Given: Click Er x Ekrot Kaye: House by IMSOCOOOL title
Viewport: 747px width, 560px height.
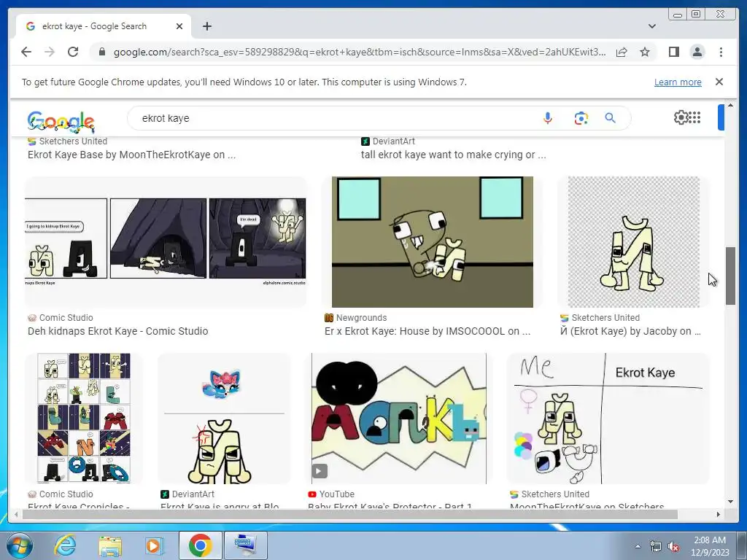Looking at the screenshot, I should coord(427,331).
